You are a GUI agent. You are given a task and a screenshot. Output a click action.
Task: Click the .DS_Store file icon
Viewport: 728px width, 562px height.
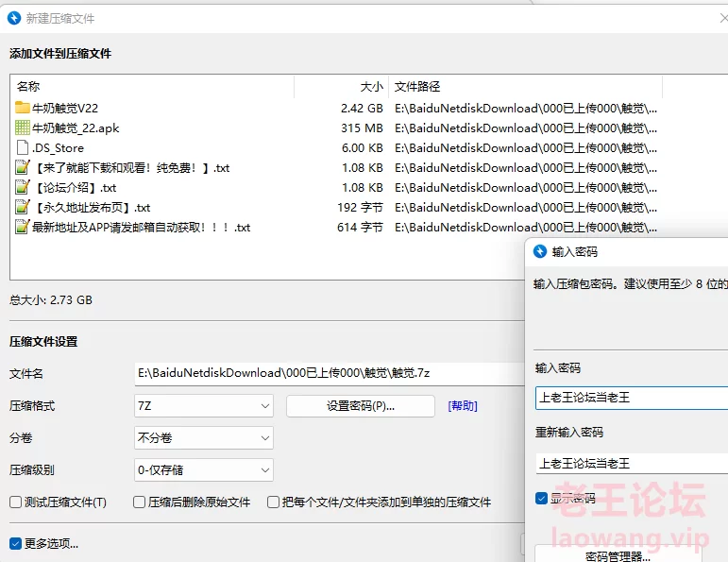(23, 147)
